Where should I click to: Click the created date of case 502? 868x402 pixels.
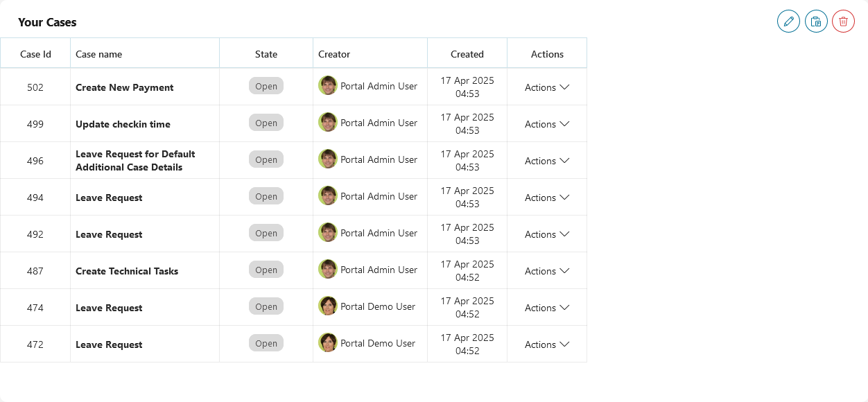tap(467, 87)
